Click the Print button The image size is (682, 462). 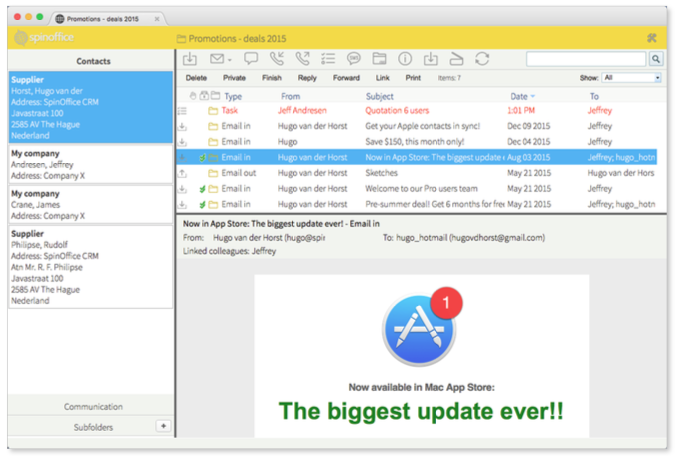pyautogui.click(x=413, y=78)
